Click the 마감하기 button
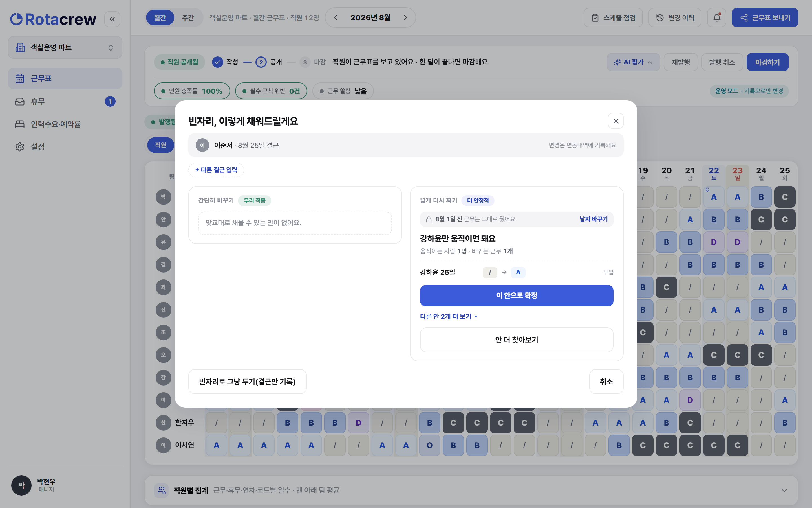The width and height of the screenshot is (812, 508). tap(767, 62)
